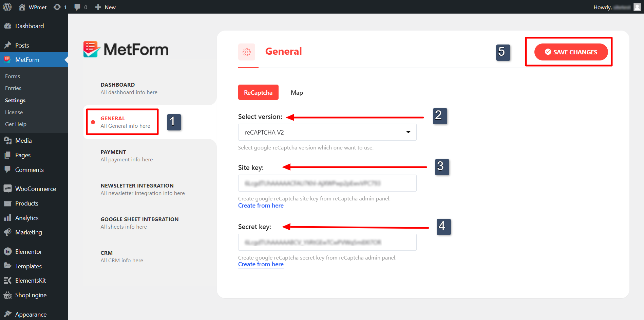Click the WordPress logo icon

(7, 7)
